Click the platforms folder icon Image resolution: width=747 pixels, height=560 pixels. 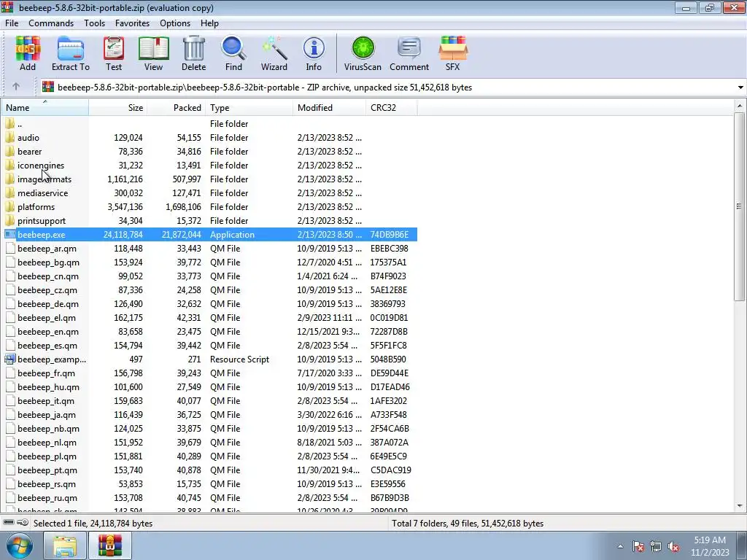10,206
